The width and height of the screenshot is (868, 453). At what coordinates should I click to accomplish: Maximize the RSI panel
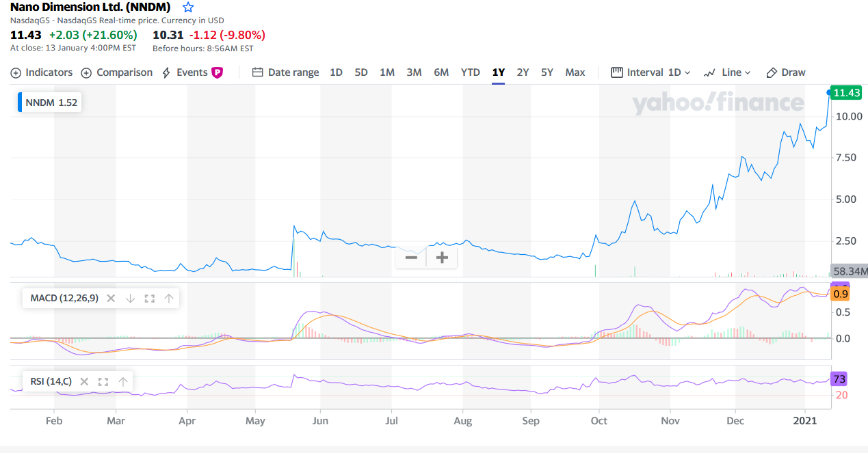[x=103, y=381]
